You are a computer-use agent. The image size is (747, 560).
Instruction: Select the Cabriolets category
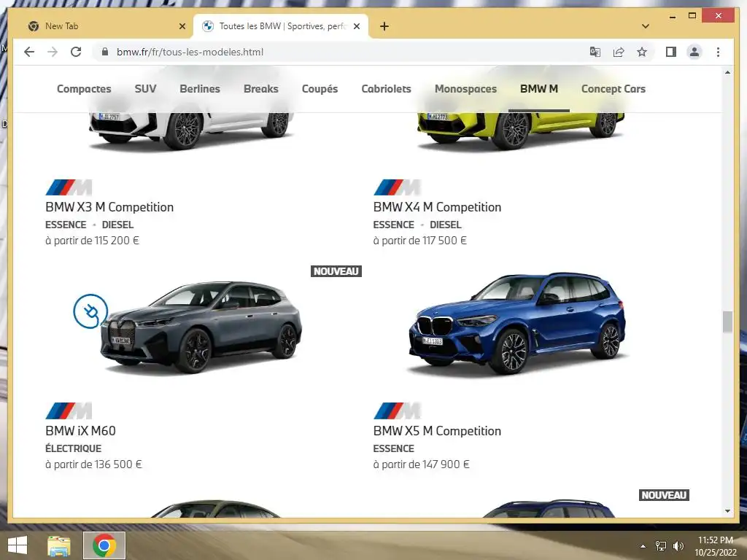click(386, 89)
